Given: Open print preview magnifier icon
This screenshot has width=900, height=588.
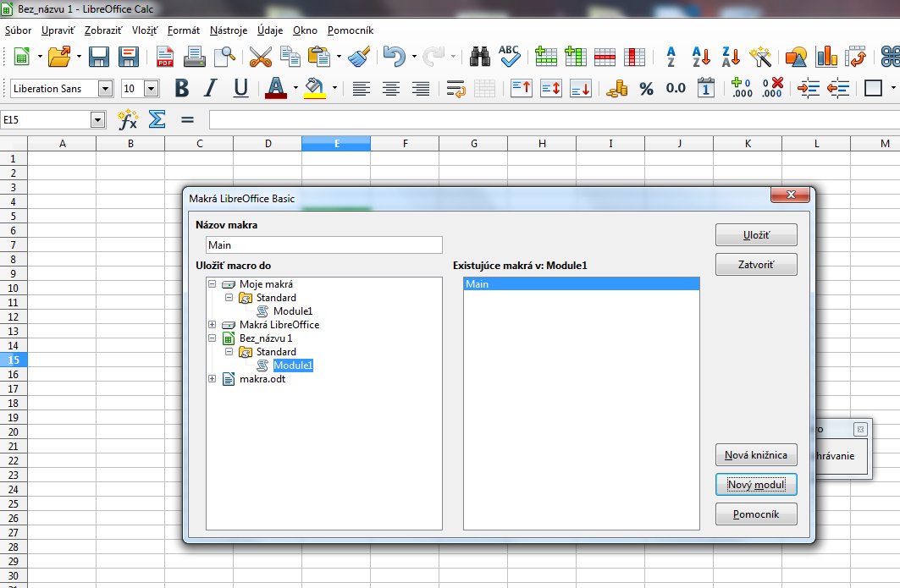Looking at the screenshot, I should [224, 57].
